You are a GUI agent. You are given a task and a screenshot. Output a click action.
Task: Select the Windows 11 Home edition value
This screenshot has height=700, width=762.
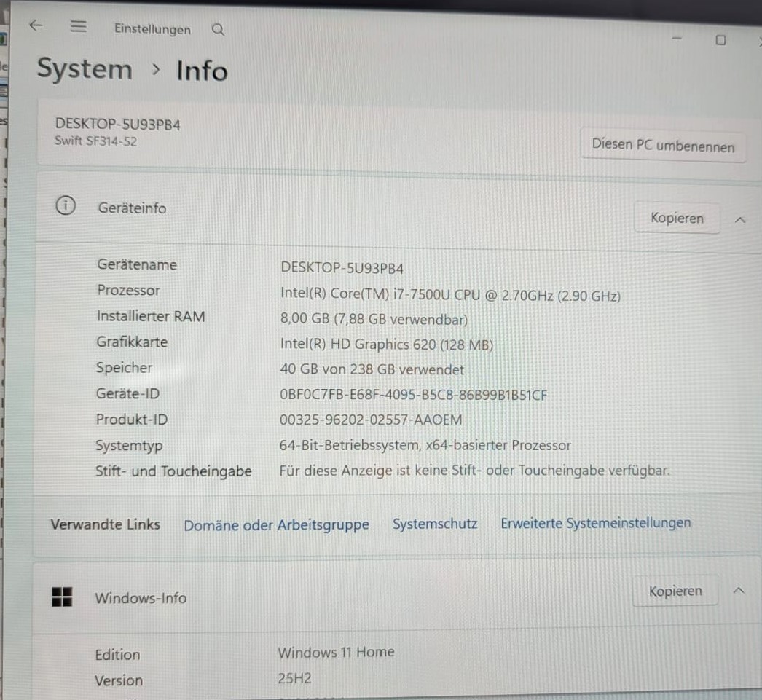(336, 652)
